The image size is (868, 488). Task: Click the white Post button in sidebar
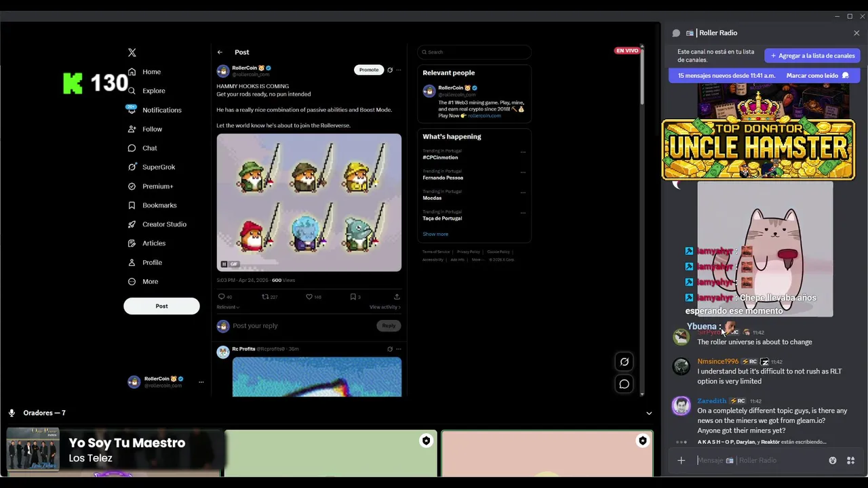[161, 306]
